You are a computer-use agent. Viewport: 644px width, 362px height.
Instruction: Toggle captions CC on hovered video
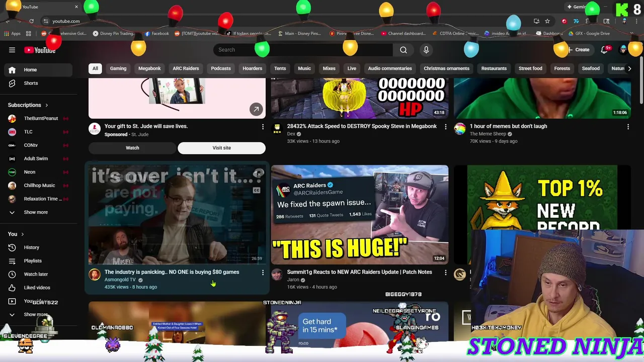pos(257,191)
